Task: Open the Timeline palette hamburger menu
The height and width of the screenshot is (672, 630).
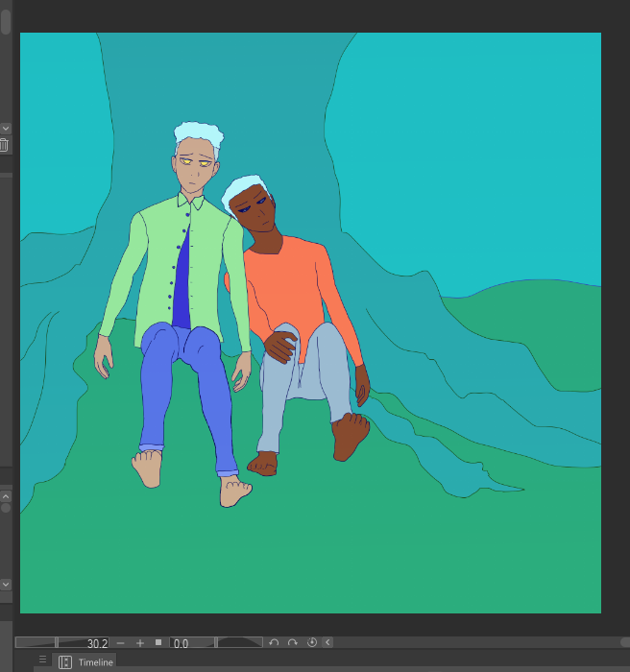Action: pyautogui.click(x=42, y=659)
